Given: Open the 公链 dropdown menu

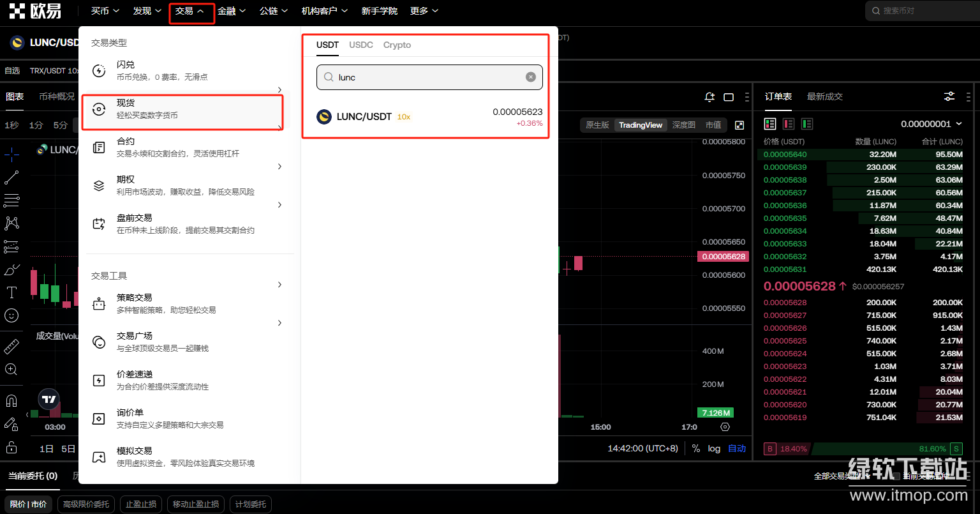Looking at the screenshot, I should pos(274,11).
